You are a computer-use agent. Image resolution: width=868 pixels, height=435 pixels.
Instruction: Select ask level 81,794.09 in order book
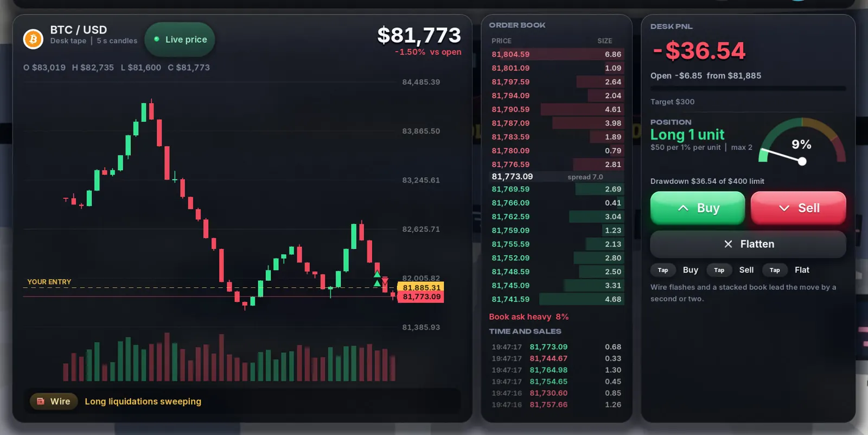pos(557,96)
